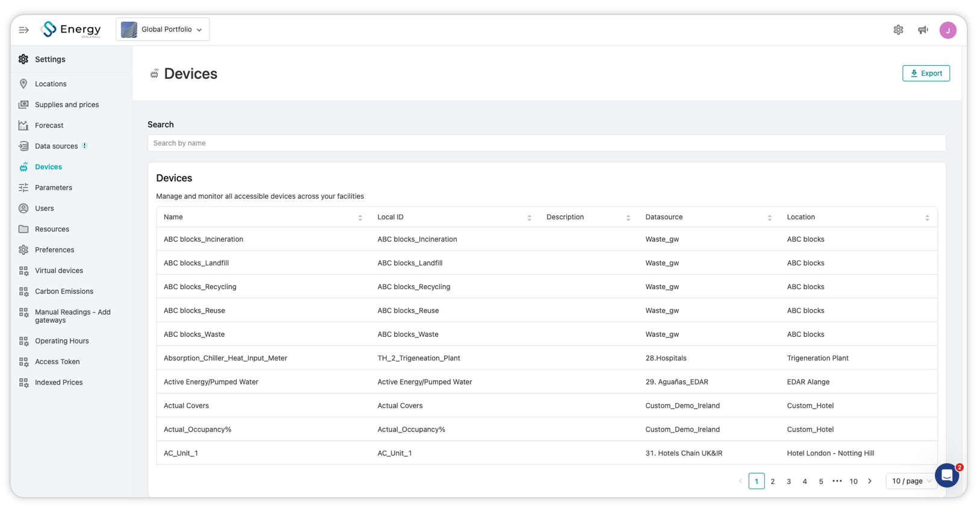Click the Data sources icon
Viewport: 980px width, 511px height.
coord(23,146)
